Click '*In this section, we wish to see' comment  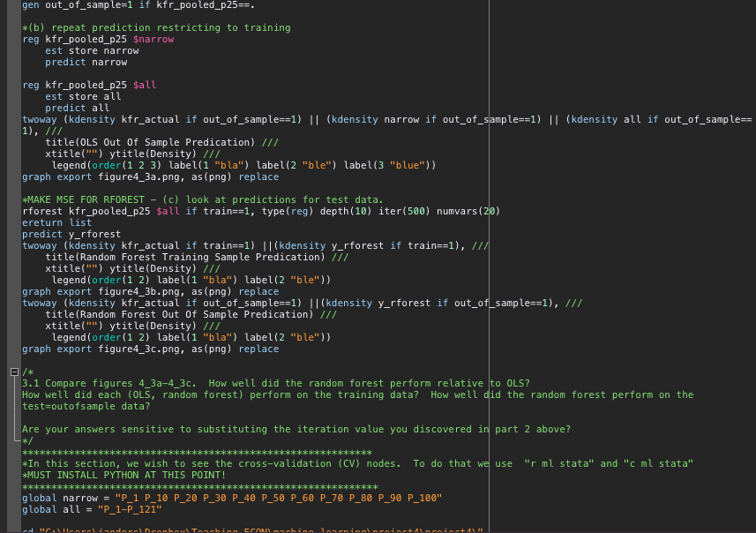[358, 463]
